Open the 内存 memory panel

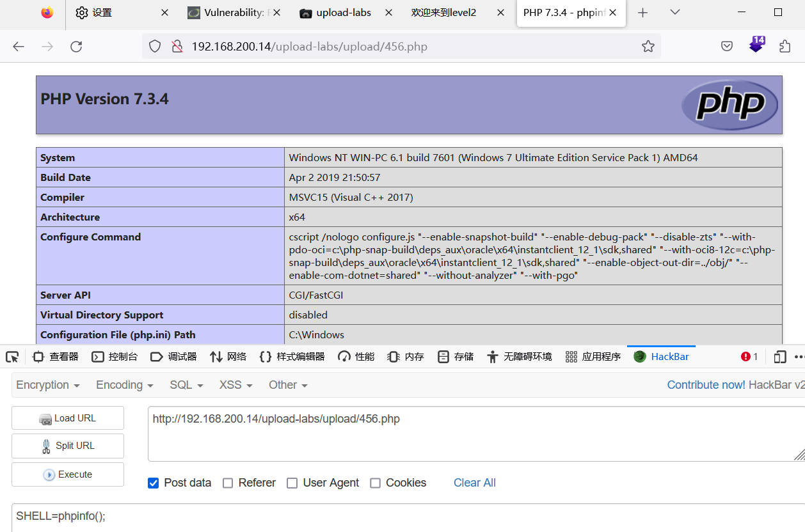[x=406, y=357]
